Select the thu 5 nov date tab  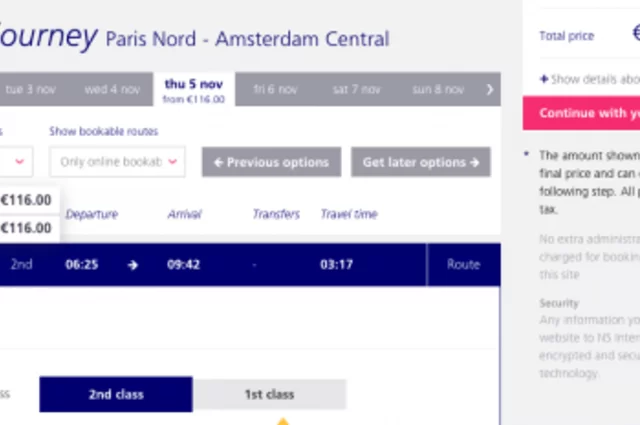(x=194, y=90)
